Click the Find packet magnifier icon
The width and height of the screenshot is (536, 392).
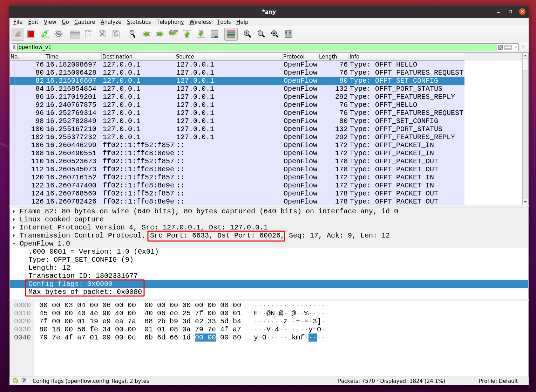[132, 34]
